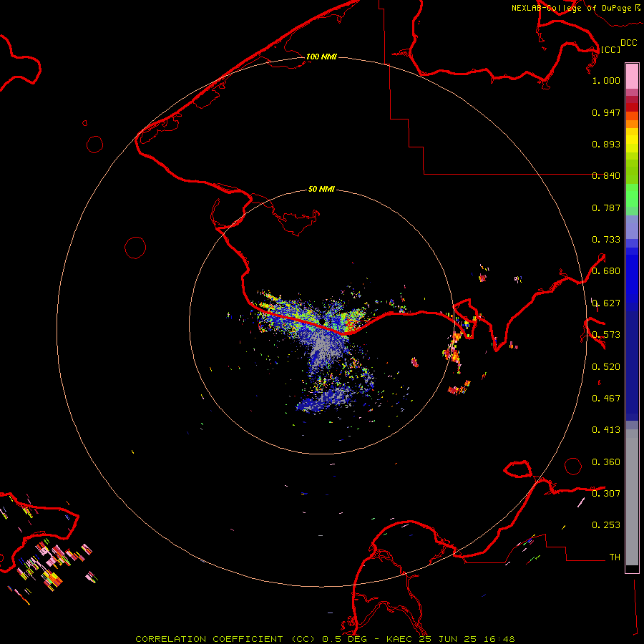Select the 0.413 scale value
Screen dimensions: 644x644
point(606,430)
